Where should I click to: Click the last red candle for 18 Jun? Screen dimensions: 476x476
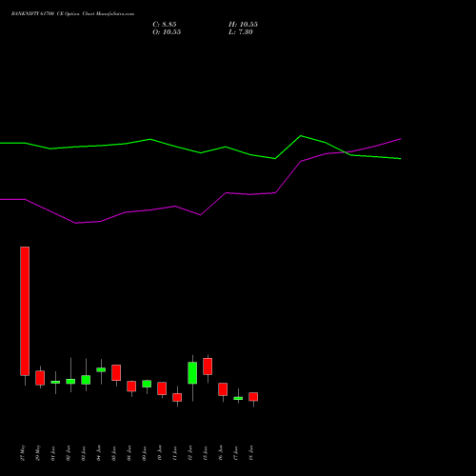point(253,397)
